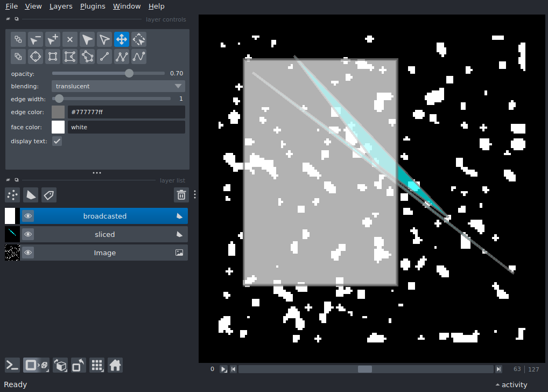
Task: Delete selected layers with trash icon
Action: 181,195
